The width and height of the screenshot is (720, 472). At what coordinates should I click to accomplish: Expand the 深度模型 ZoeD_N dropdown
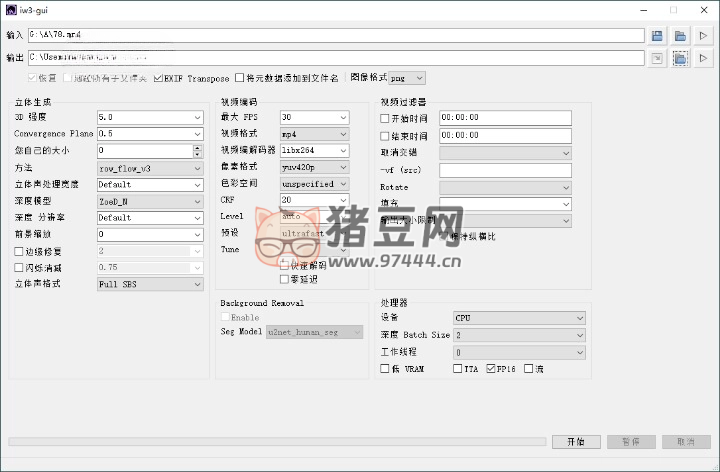tap(150, 201)
